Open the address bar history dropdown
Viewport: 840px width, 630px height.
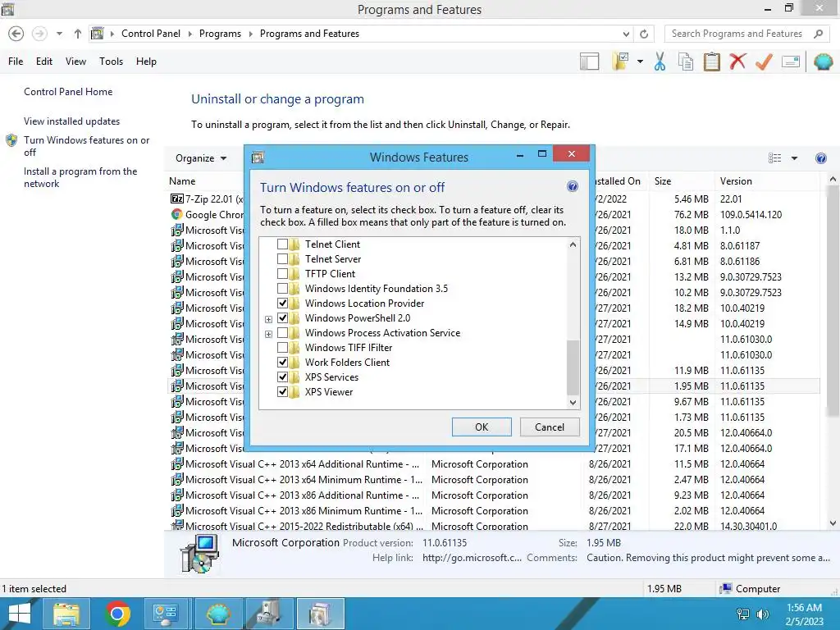click(x=626, y=34)
